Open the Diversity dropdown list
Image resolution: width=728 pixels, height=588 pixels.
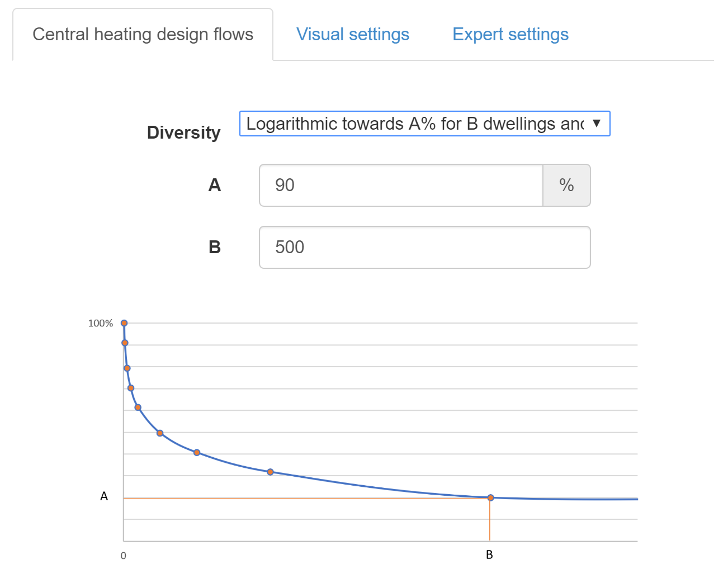coord(414,124)
